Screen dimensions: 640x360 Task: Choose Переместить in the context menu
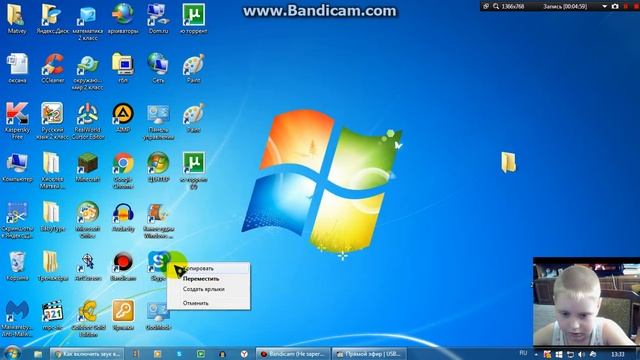pyautogui.click(x=209, y=279)
